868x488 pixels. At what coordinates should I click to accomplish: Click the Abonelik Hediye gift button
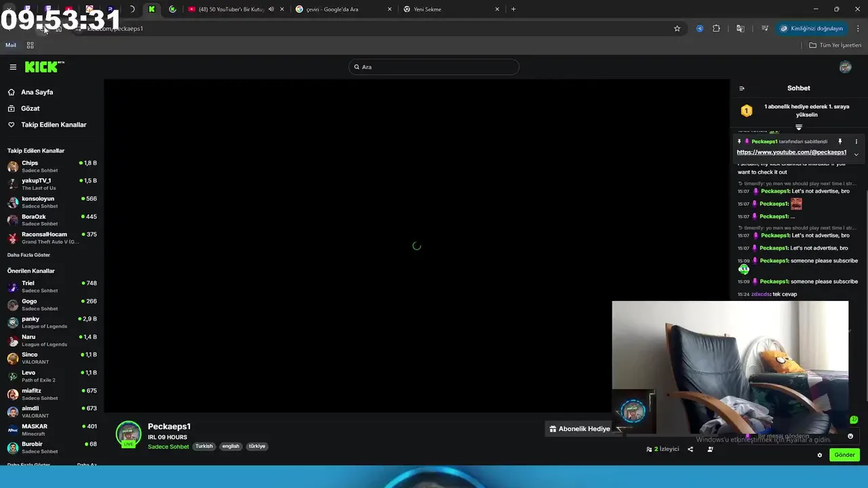580,428
